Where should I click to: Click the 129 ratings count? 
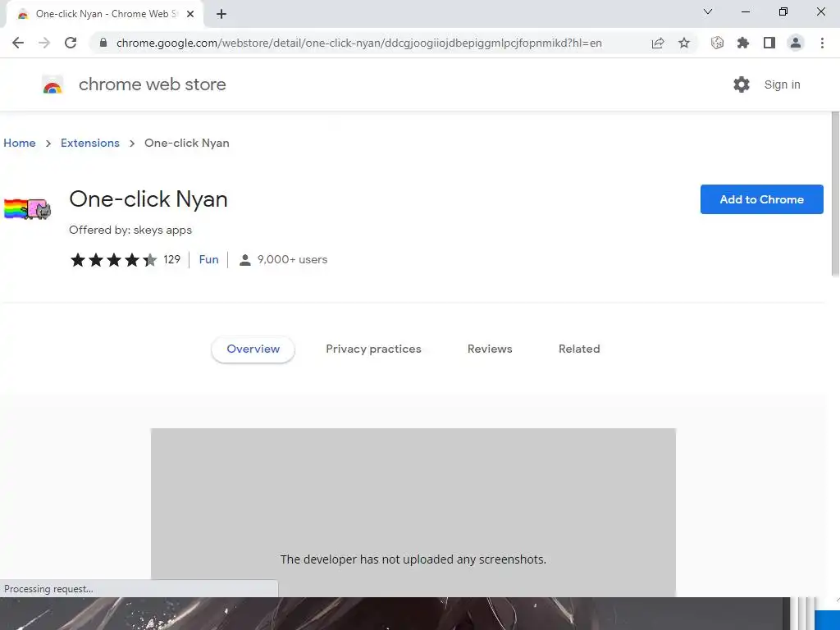[x=172, y=259]
